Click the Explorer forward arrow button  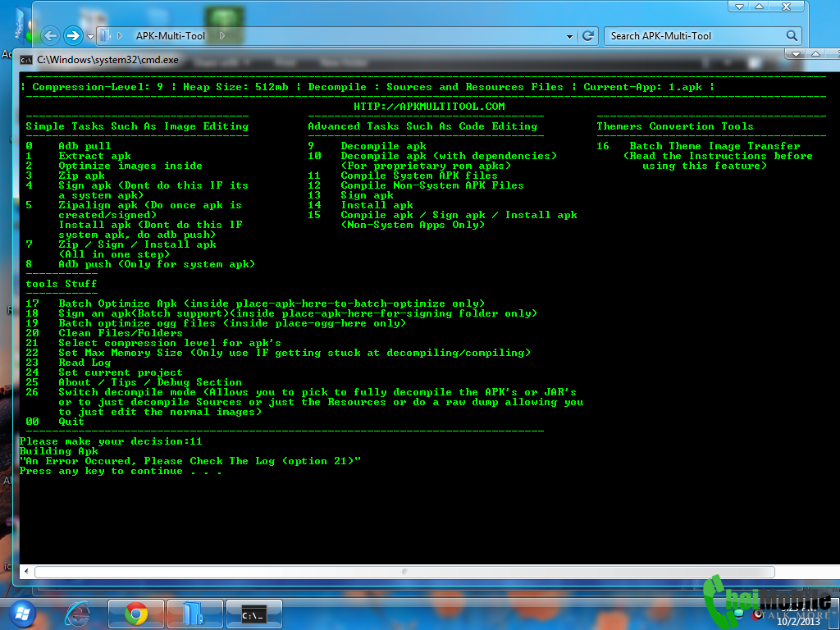(73, 36)
